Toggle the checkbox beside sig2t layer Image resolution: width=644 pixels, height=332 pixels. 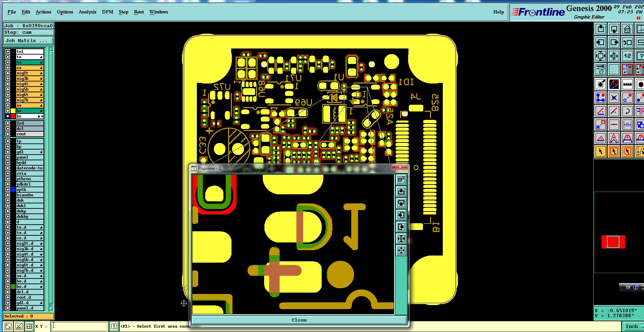tap(8, 73)
